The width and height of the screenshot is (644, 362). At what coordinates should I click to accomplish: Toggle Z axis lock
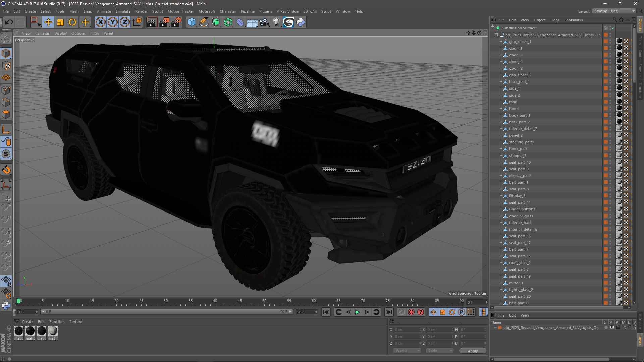coord(125,22)
